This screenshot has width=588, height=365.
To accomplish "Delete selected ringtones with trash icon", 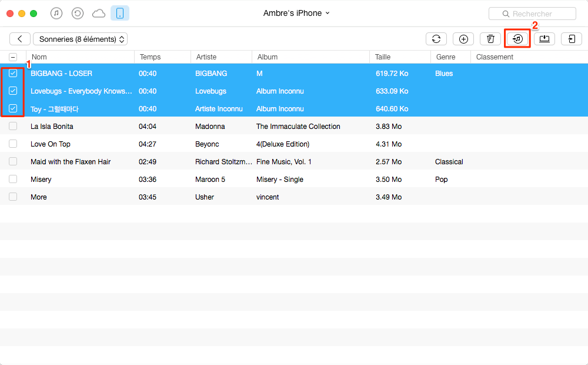I will coord(490,39).
